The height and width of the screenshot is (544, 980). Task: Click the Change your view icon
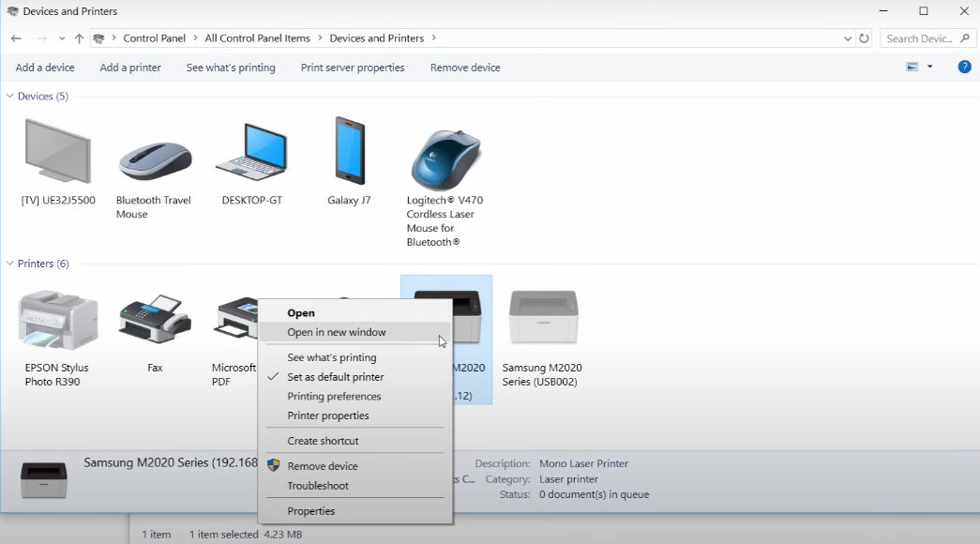coord(912,67)
